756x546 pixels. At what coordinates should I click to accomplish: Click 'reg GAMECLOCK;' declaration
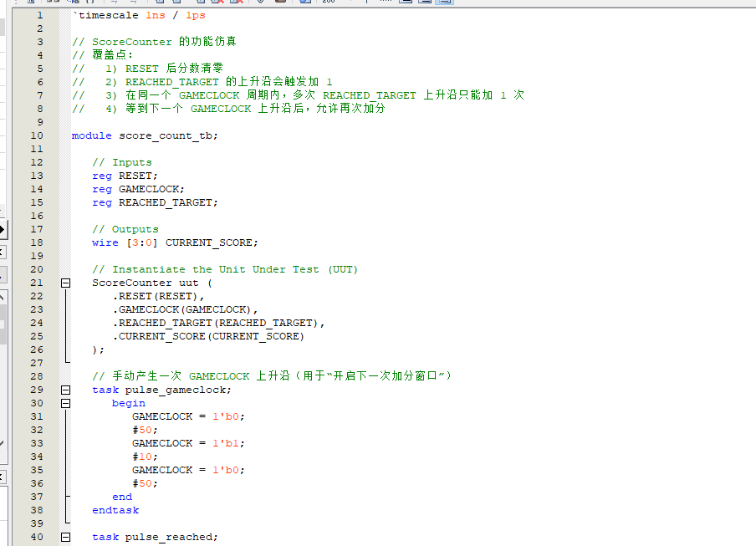(x=138, y=190)
